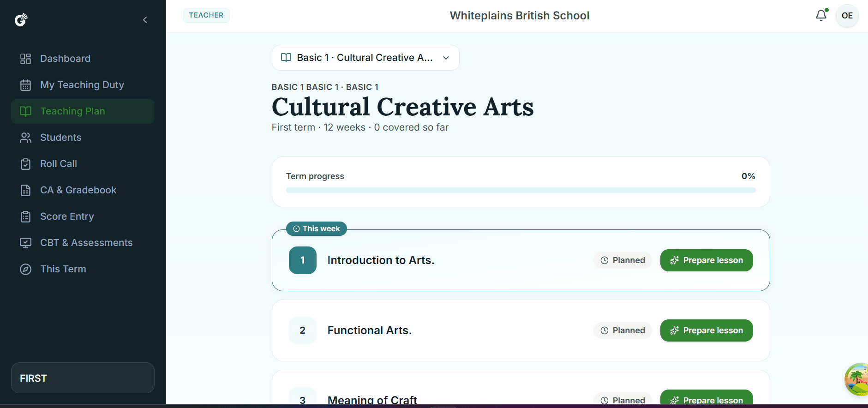Click the Score Entry clipboard icon
The image size is (868, 408).
click(x=25, y=216)
